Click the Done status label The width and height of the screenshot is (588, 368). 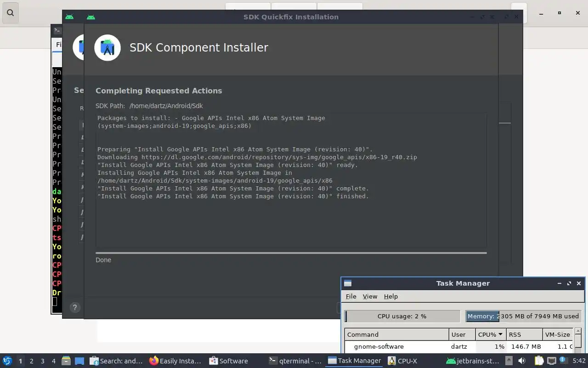coord(103,260)
